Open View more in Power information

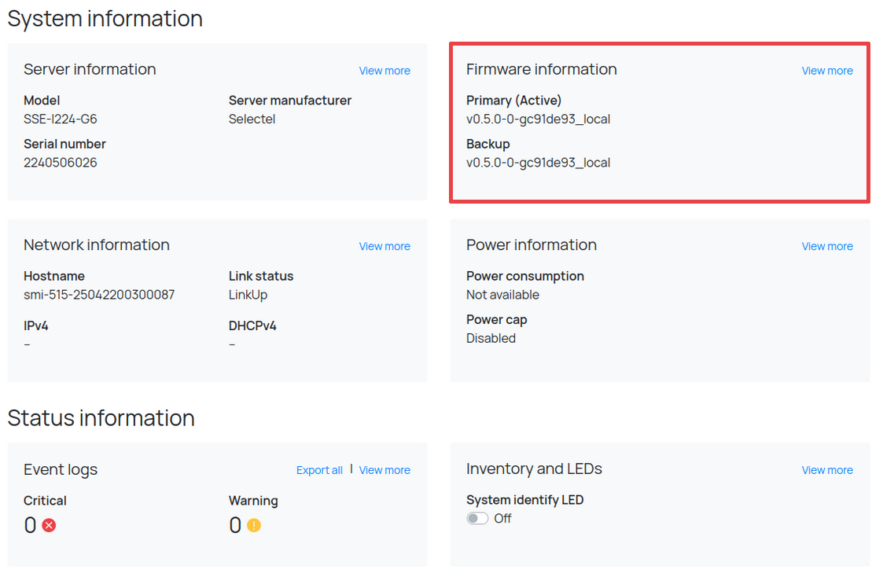[826, 246]
